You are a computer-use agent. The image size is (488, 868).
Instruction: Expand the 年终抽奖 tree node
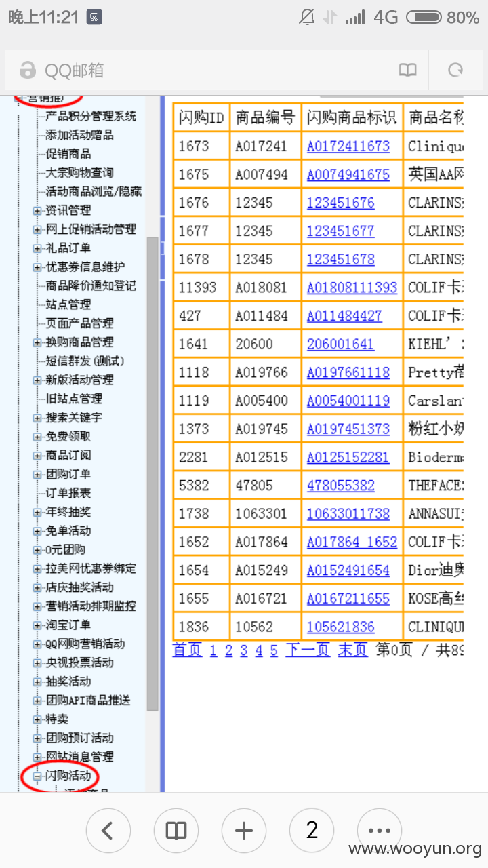(x=37, y=512)
